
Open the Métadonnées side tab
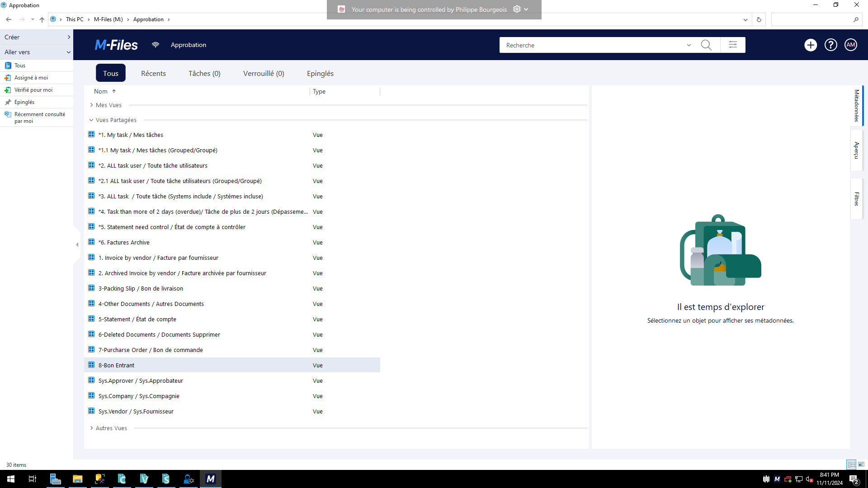coord(857,105)
